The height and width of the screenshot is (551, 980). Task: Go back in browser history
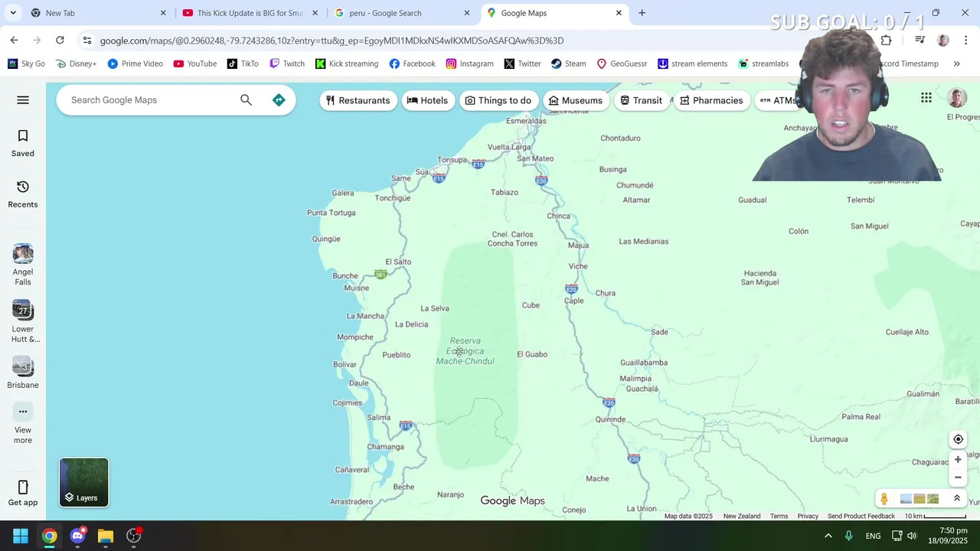coord(14,41)
